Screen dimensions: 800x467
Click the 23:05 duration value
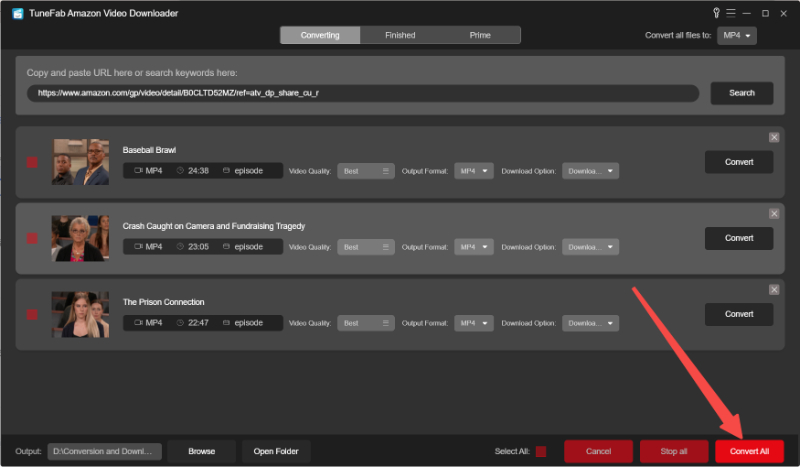pyautogui.click(x=198, y=247)
